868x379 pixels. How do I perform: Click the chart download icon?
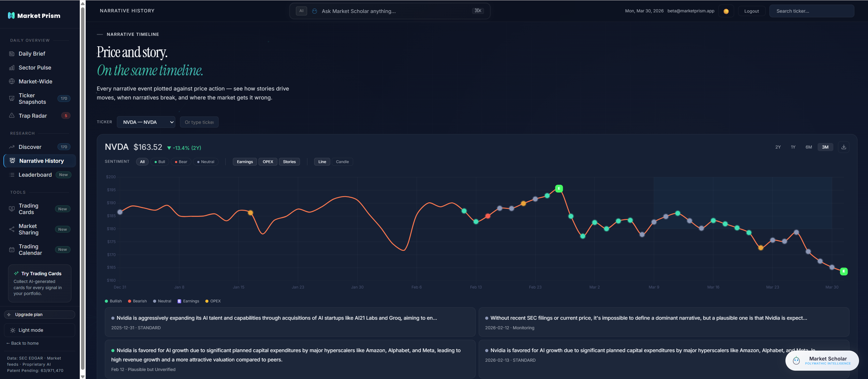[844, 147]
